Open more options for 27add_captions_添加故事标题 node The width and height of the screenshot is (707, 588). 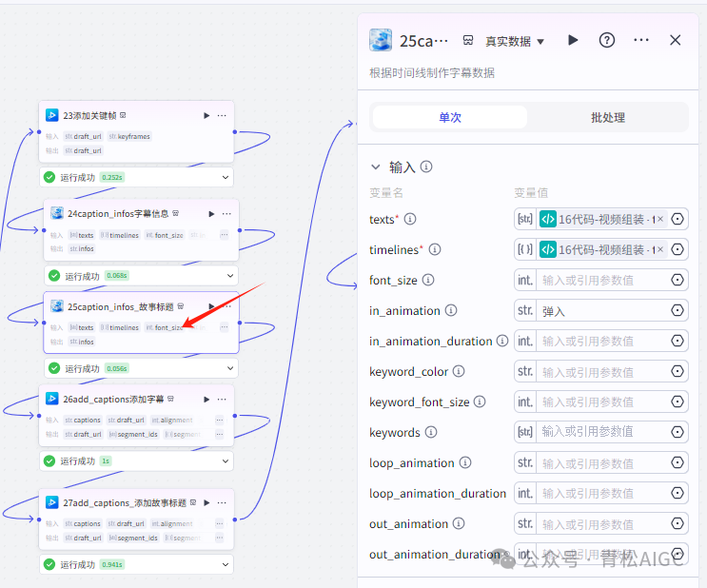pyautogui.click(x=222, y=502)
